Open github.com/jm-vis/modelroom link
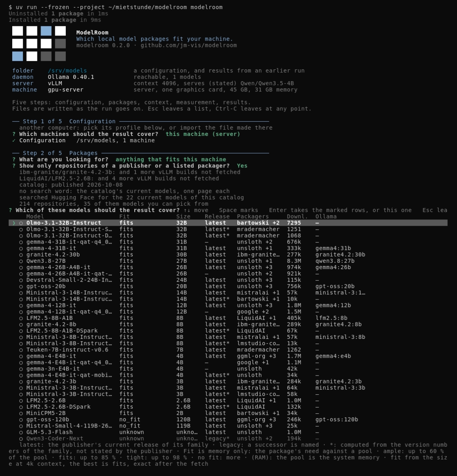 [x=189, y=45]
